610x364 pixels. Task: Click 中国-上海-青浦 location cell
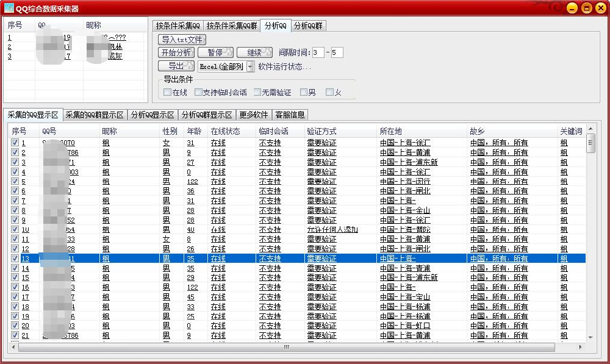click(x=405, y=268)
